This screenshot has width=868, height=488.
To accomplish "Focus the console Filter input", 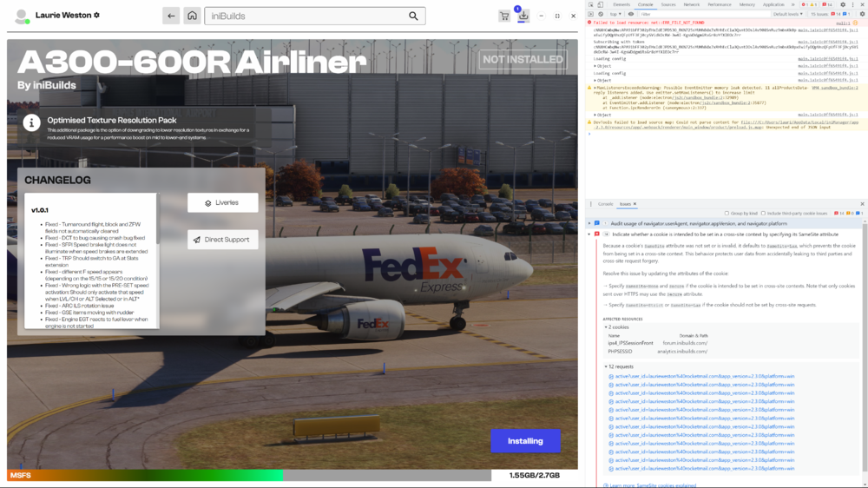I will pos(703,14).
